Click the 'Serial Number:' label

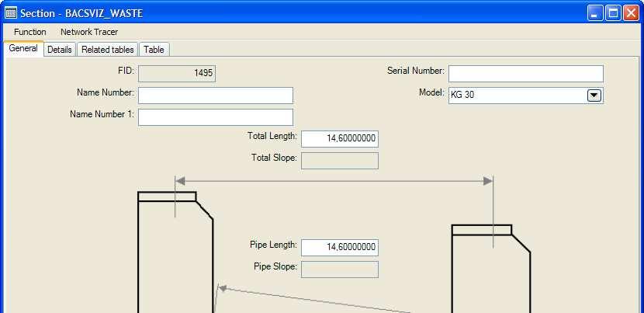[416, 71]
